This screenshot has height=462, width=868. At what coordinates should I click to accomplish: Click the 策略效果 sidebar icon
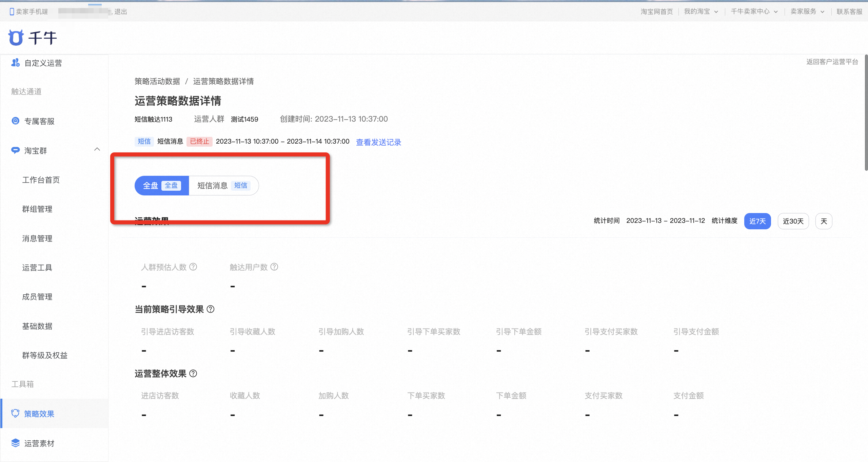coord(15,414)
